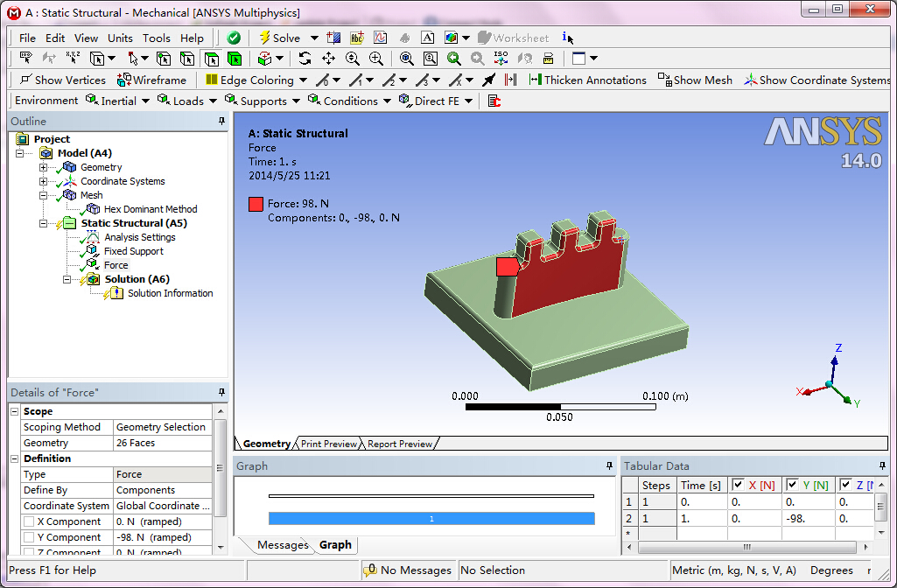Click the ISO view icon
This screenshot has height=588, width=897.
point(501,59)
